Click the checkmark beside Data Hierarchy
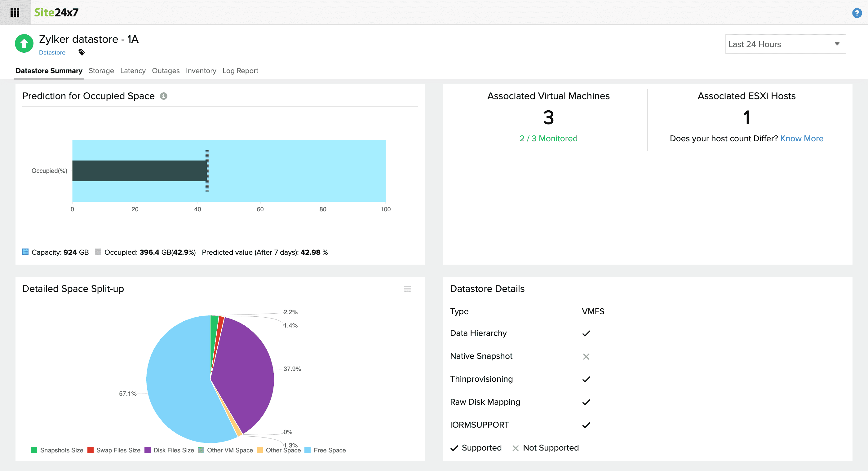Viewport: 868px width, 471px height. point(586,333)
